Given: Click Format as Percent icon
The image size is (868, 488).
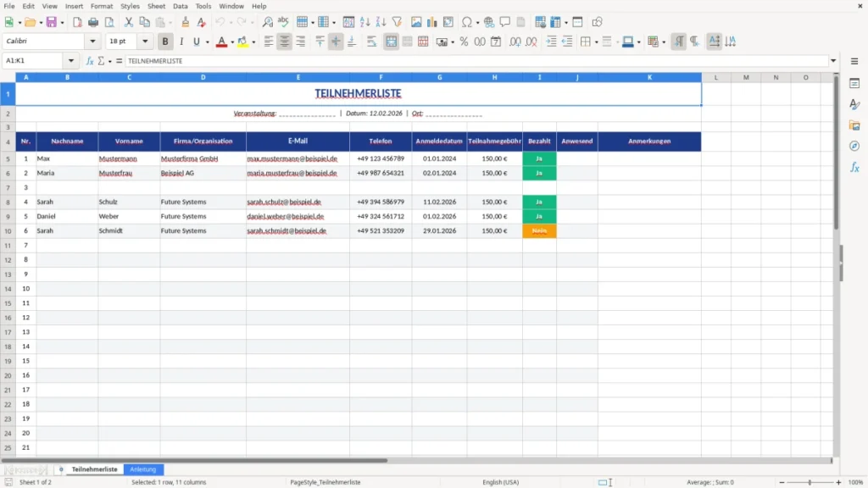Looking at the screenshot, I should point(464,42).
